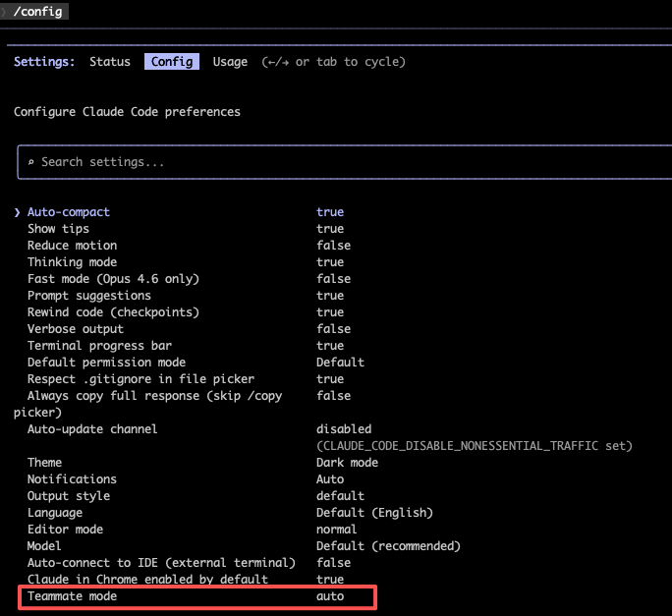Click the Thinking mode label
This screenshot has height=616, width=672.
coord(72,262)
